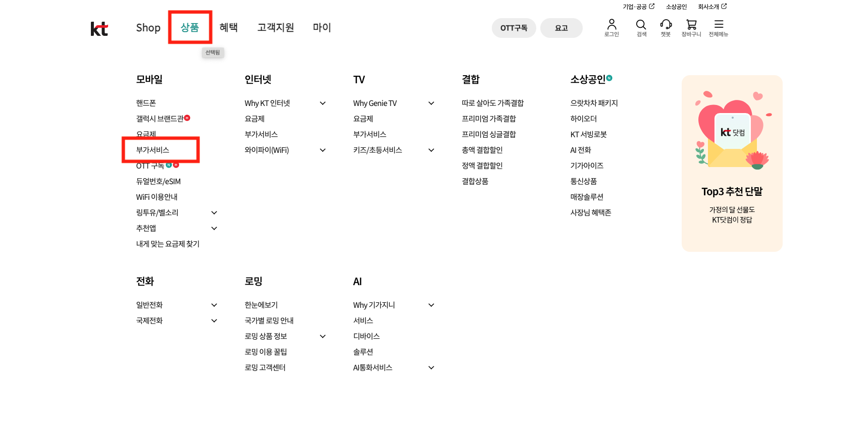Select the 고객지원 menu tab
The width and height of the screenshot is (868, 431).
pyautogui.click(x=276, y=27)
